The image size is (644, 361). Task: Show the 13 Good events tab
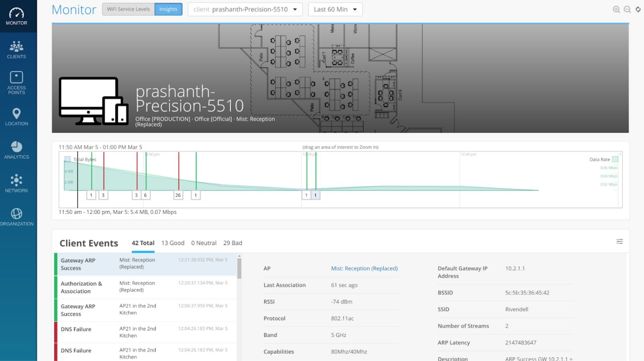(173, 243)
